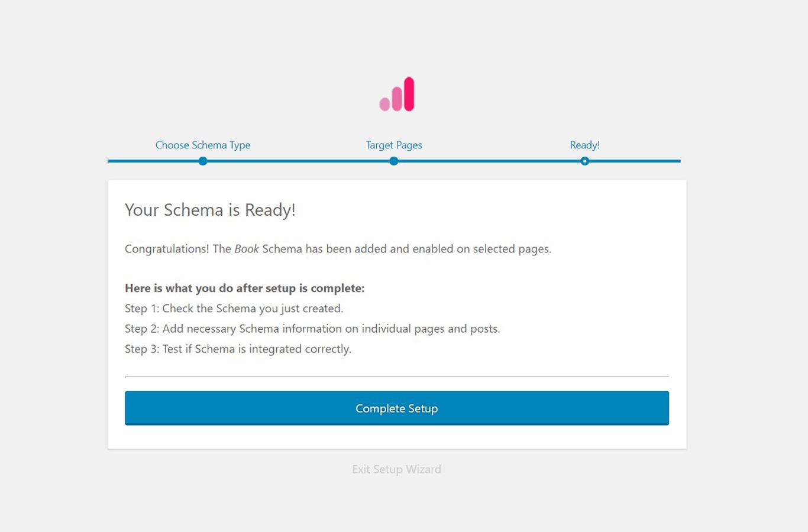Click the hollow circle on progress bar
This screenshot has height=532, width=808.
click(584, 161)
